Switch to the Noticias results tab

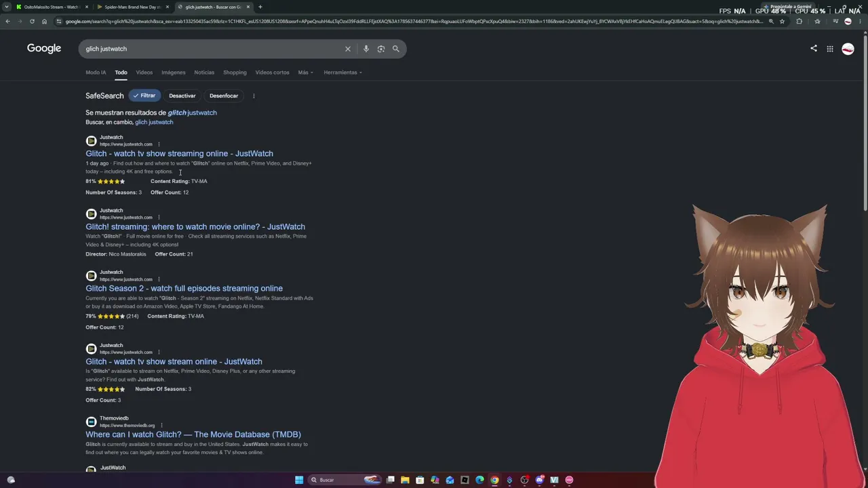click(204, 73)
